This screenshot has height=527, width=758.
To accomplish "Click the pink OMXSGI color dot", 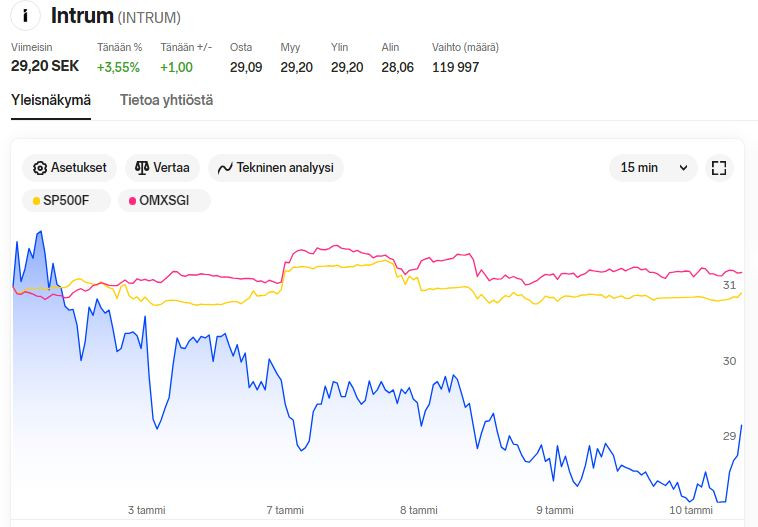I will pyautogui.click(x=132, y=201).
